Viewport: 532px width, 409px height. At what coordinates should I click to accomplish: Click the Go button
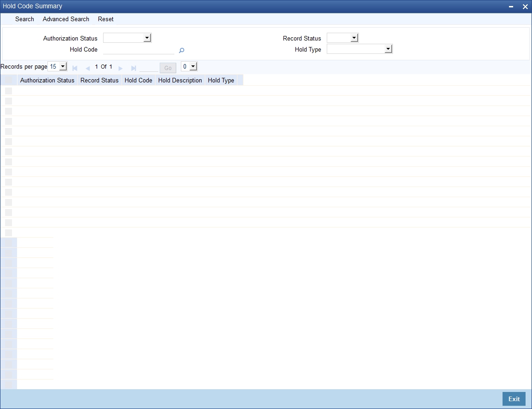168,68
